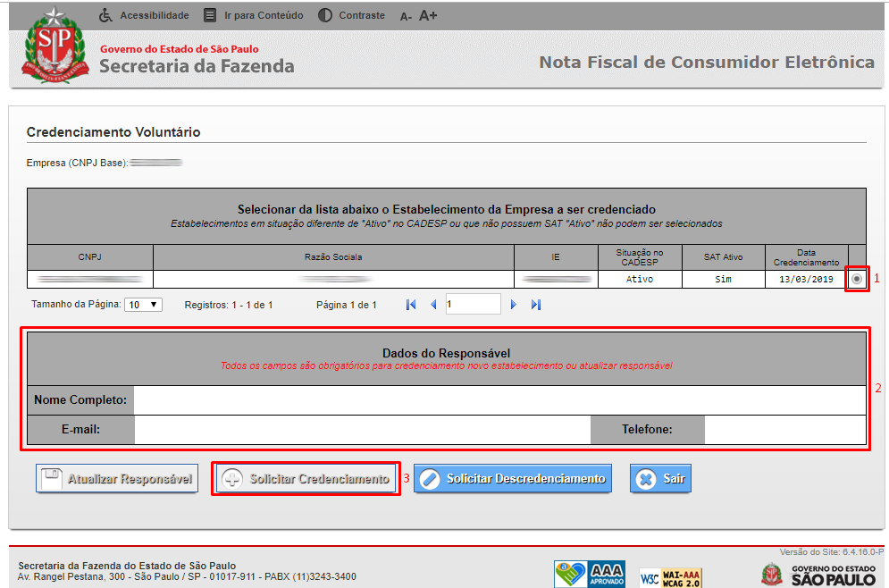Screen dimensions: 889x588
Task: Click the pencil icon on Solicitar Descredenciamento
Action: pyautogui.click(x=431, y=478)
